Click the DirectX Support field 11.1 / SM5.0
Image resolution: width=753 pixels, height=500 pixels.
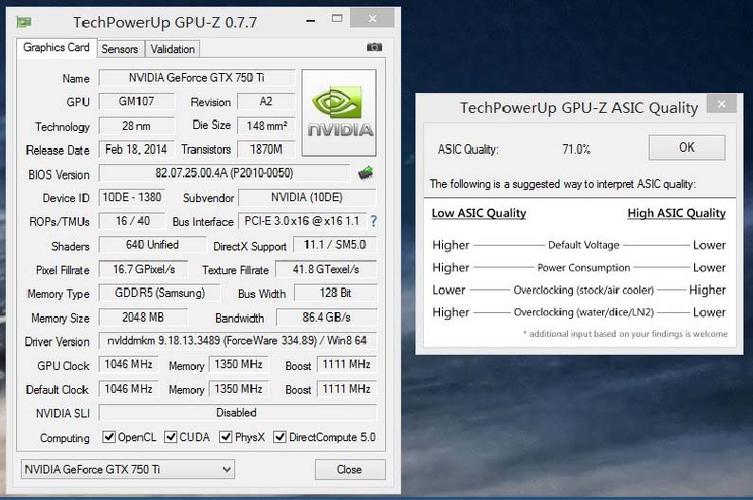pyautogui.click(x=335, y=245)
